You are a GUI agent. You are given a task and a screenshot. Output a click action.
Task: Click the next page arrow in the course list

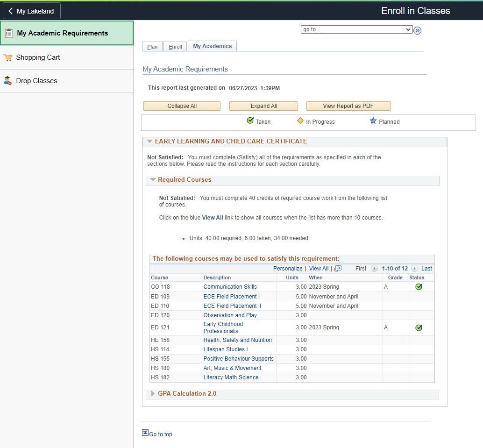tap(414, 269)
